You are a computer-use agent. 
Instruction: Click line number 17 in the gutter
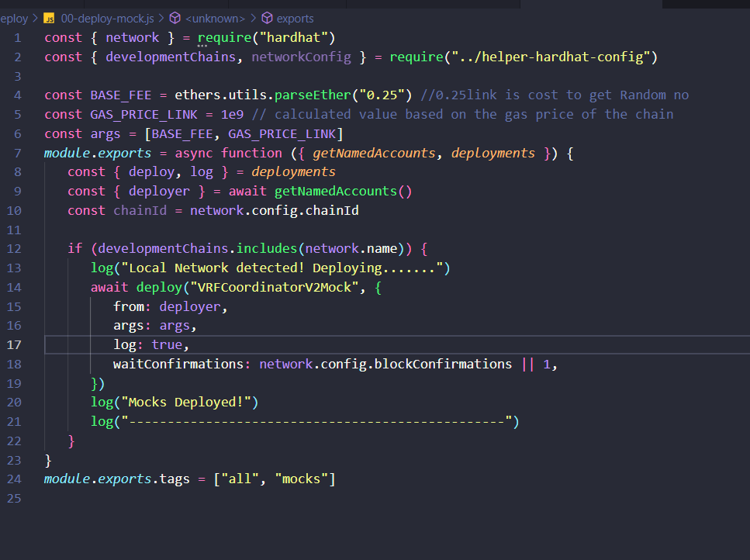tap(14, 344)
